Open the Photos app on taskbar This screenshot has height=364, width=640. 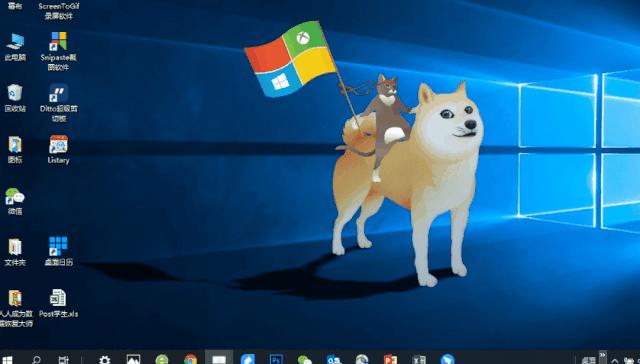(x=133, y=359)
